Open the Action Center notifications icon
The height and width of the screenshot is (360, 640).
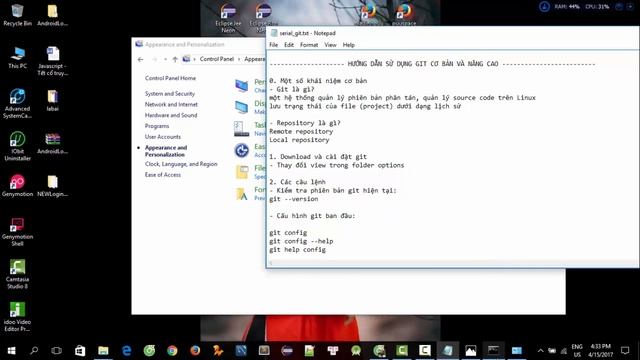pos(625,351)
